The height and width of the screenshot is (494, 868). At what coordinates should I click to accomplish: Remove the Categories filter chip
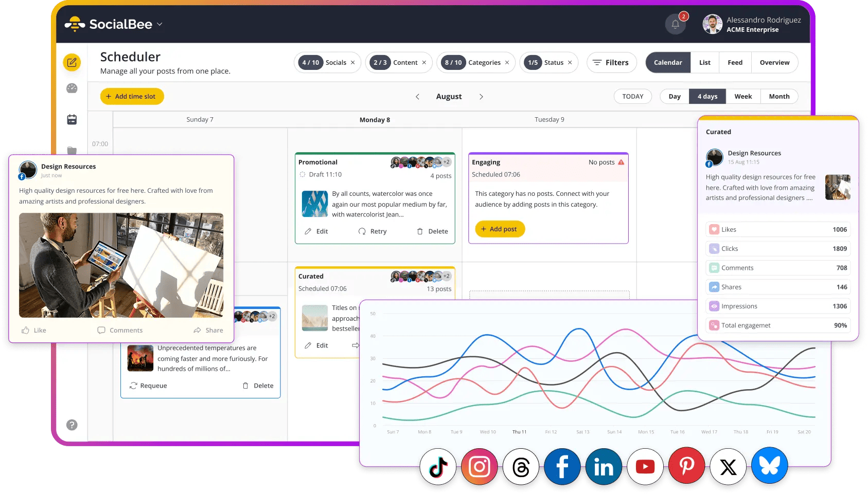(507, 63)
